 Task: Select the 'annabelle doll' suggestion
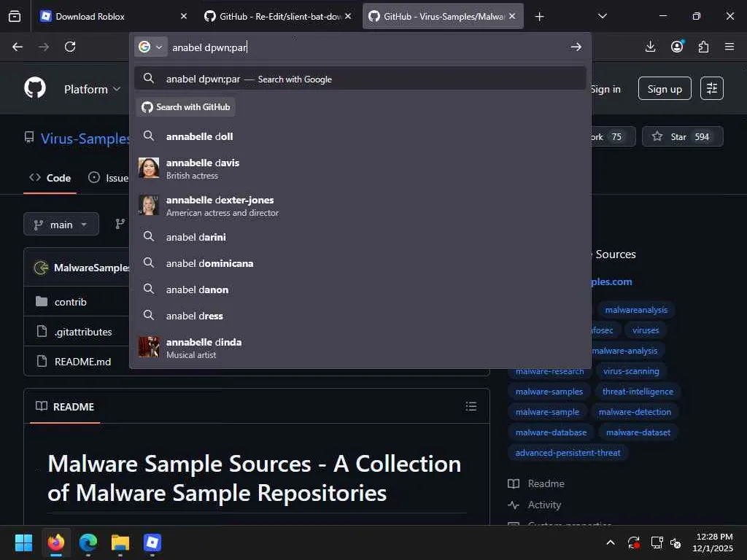click(360, 136)
